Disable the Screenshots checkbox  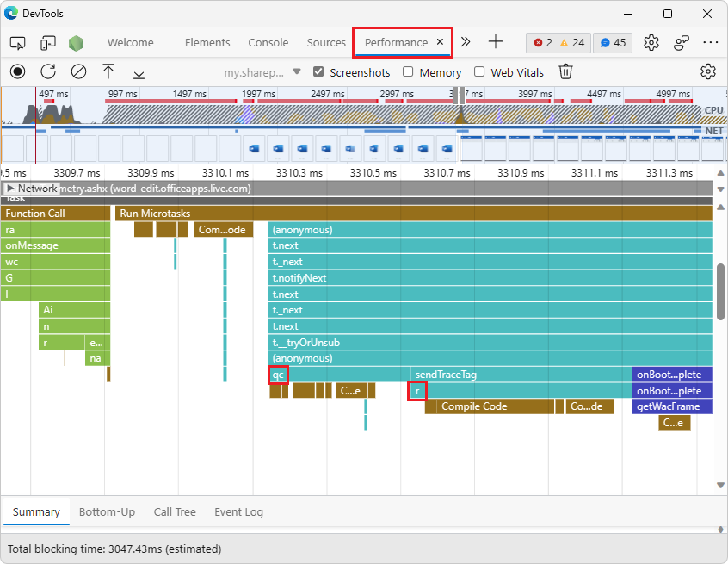coord(318,71)
